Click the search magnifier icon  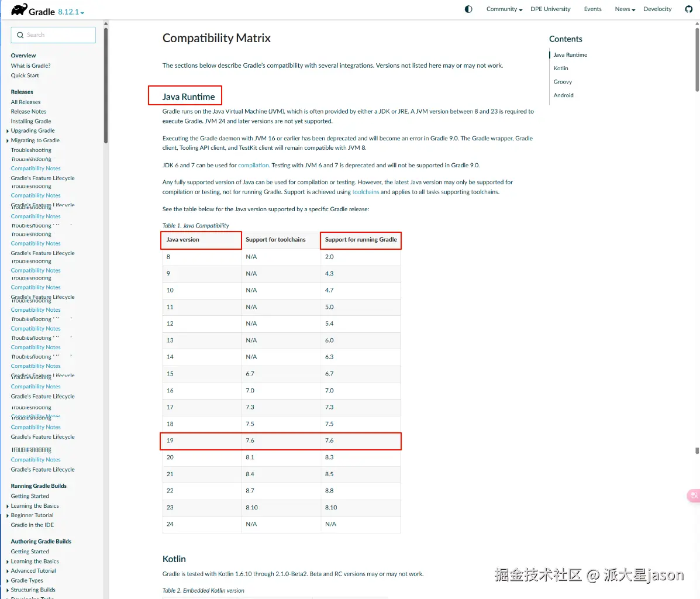(x=20, y=35)
